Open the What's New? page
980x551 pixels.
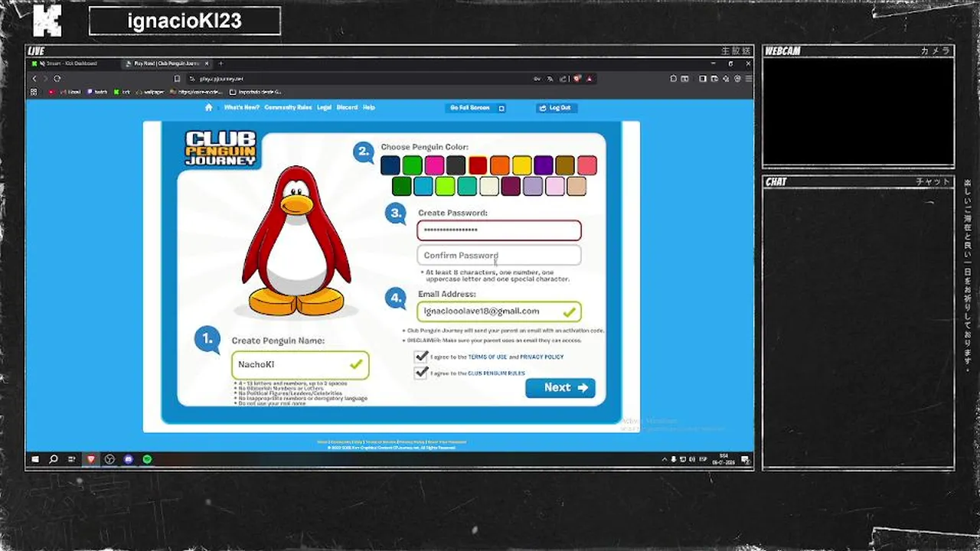(x=242, y=108)
